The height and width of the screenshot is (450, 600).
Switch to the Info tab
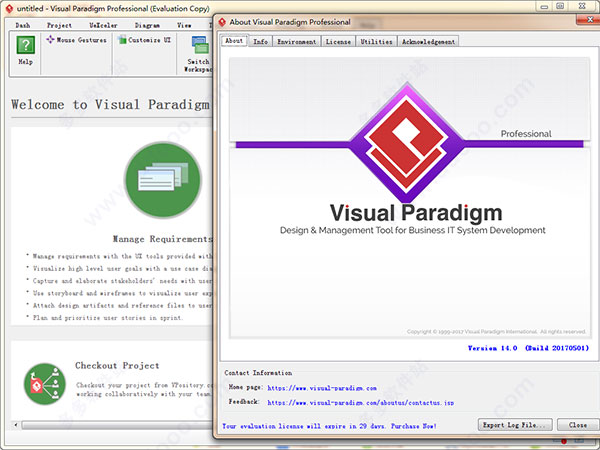tap(261, 41)
